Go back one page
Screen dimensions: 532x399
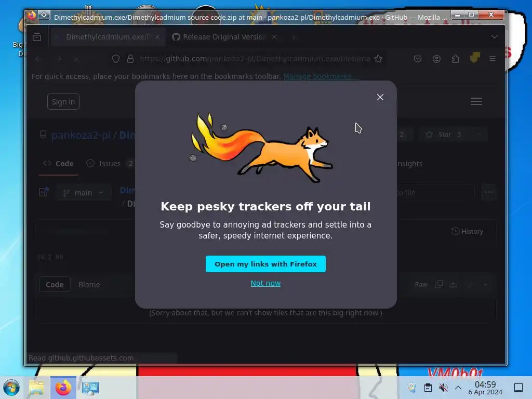(39, 59)
